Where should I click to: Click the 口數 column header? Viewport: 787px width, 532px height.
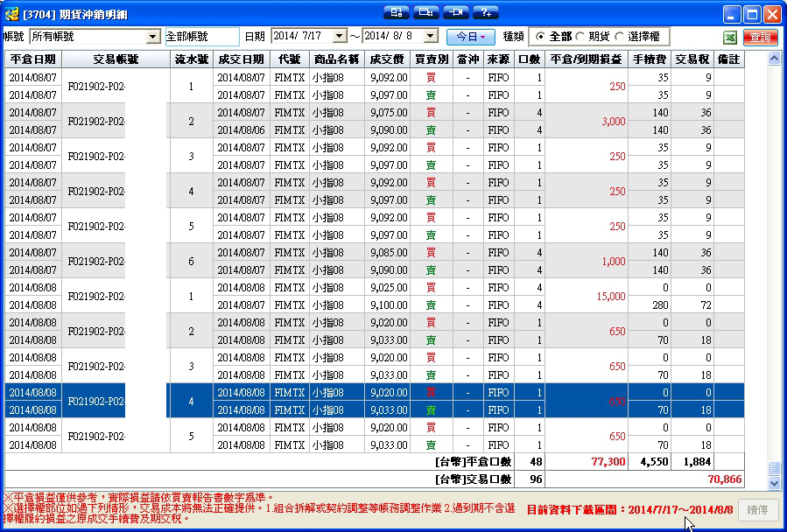coord(530,59)
